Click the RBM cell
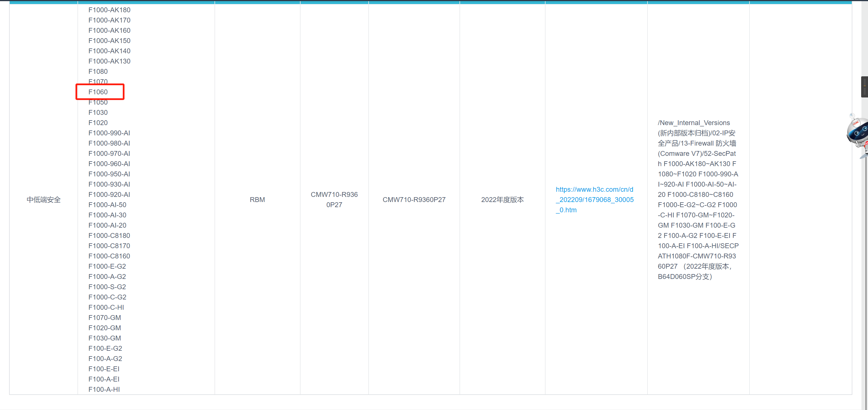This screenshot has width=868, height=410. (x=257, y=199)
